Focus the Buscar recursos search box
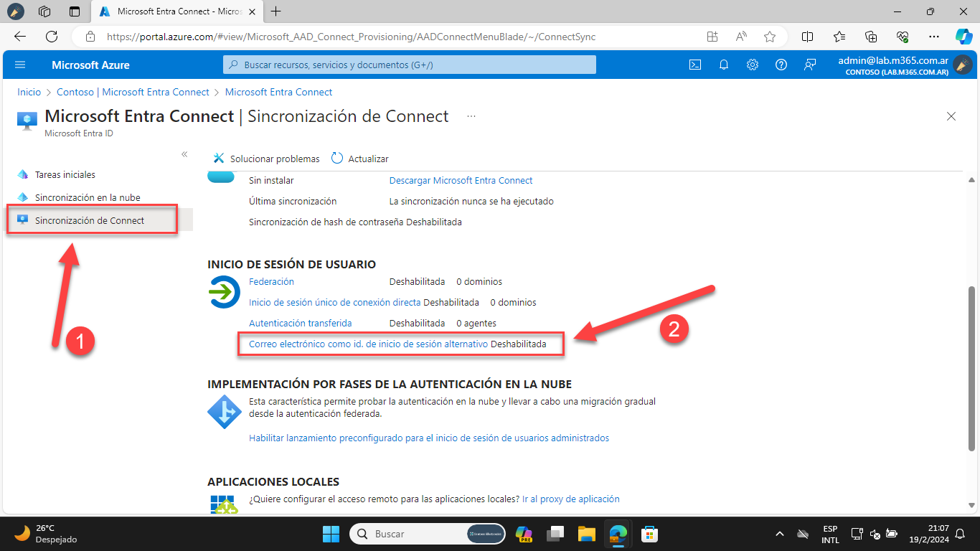The width and height of the screenshot is (980, 551). [x=410, y=65]
